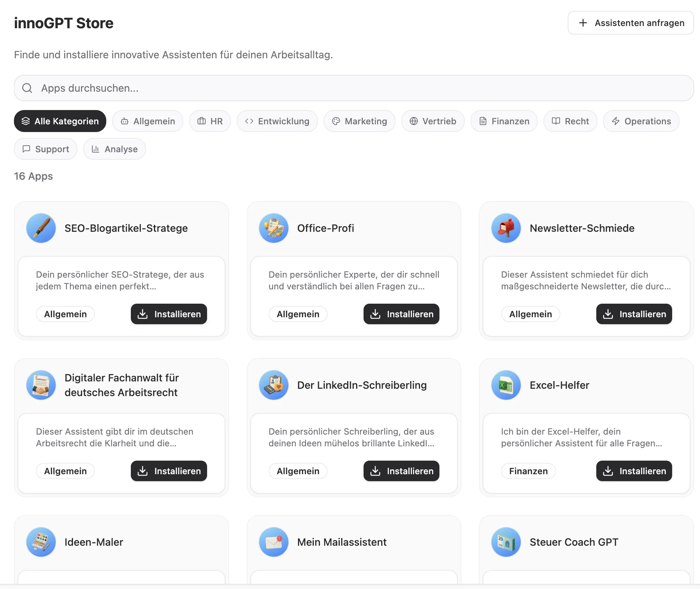This screenshot has height=589, width=700.
Task: Click the Allgemein tag on Office-Profi card
Action: click(298, 314)
